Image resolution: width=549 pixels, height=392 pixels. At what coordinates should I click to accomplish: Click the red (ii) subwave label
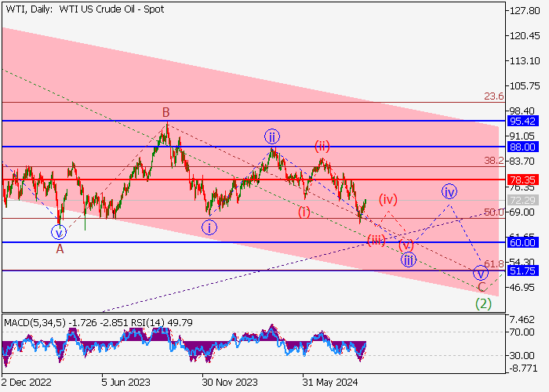pos(322,146)
